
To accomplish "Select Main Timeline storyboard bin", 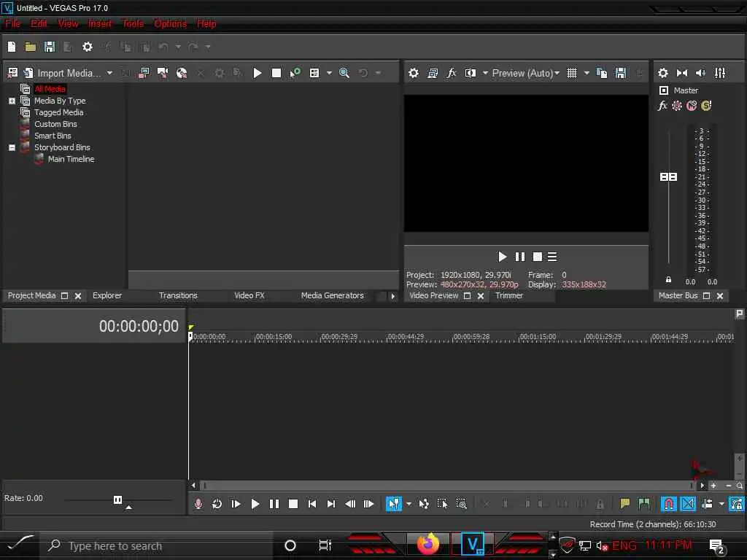I will tap(71, 159).
